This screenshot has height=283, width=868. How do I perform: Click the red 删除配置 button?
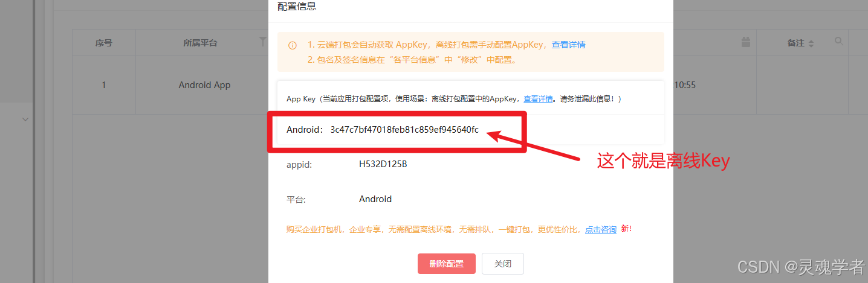click(447, 264)
